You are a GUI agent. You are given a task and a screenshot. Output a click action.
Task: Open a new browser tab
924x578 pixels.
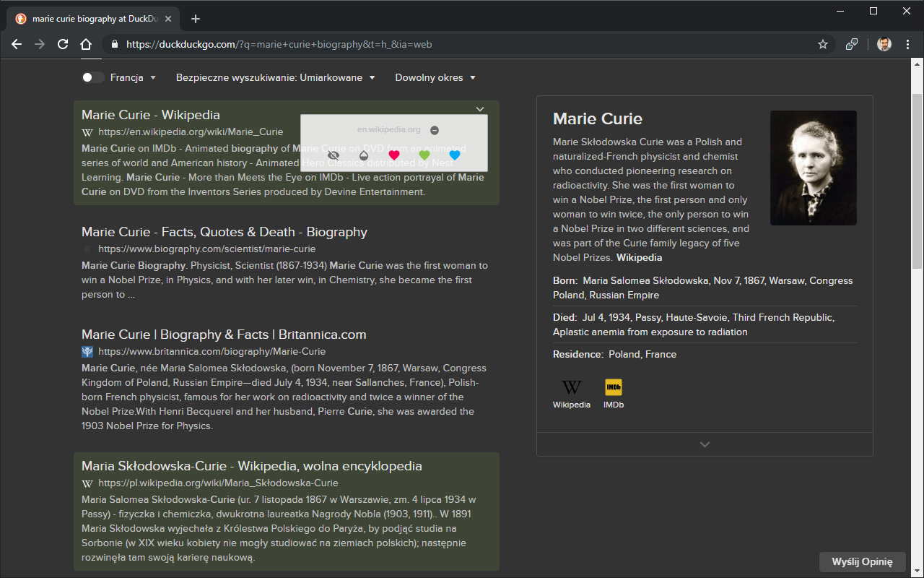pyautogui.click(x=196, y=19)
